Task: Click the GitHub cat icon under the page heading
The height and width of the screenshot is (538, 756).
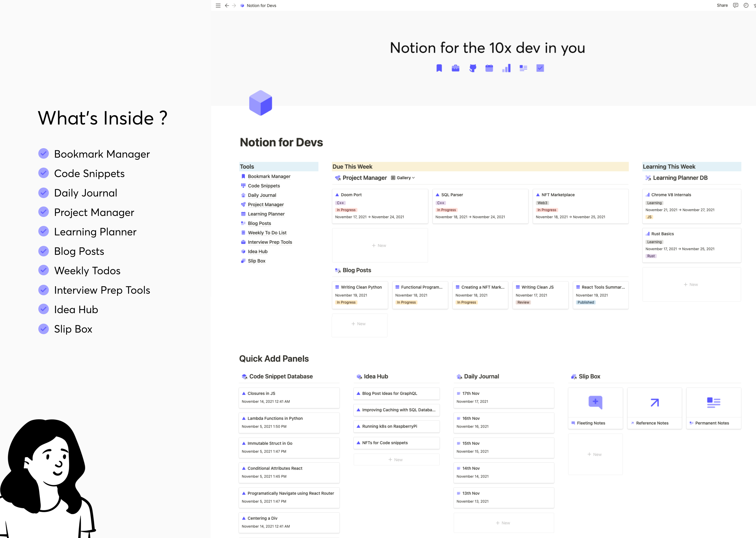Action: point(473,68)
